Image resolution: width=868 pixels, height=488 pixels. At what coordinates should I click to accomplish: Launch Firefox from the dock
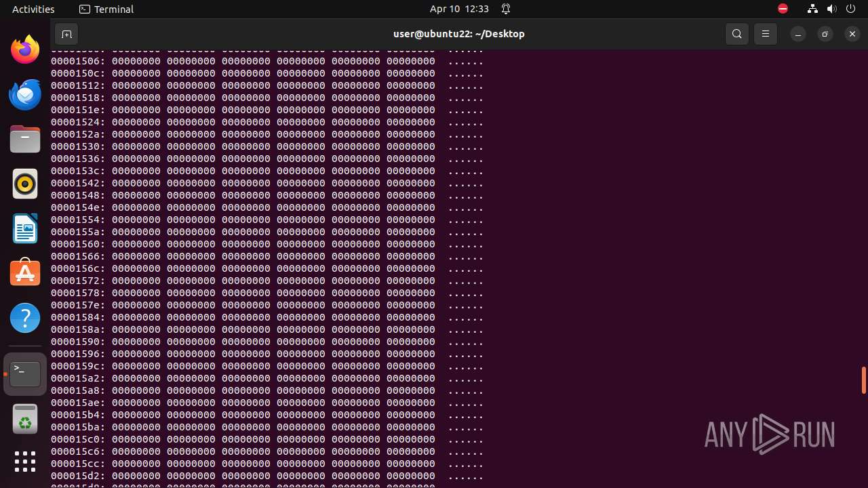25,49
